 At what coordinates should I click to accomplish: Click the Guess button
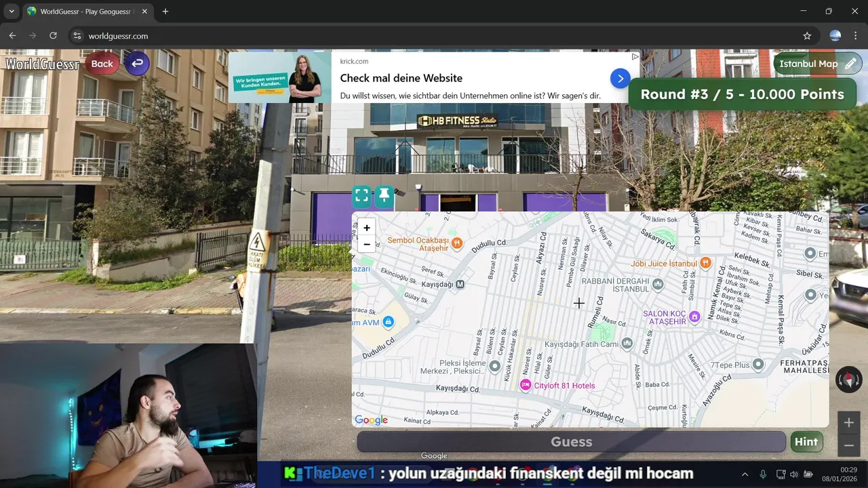point(572,442)
